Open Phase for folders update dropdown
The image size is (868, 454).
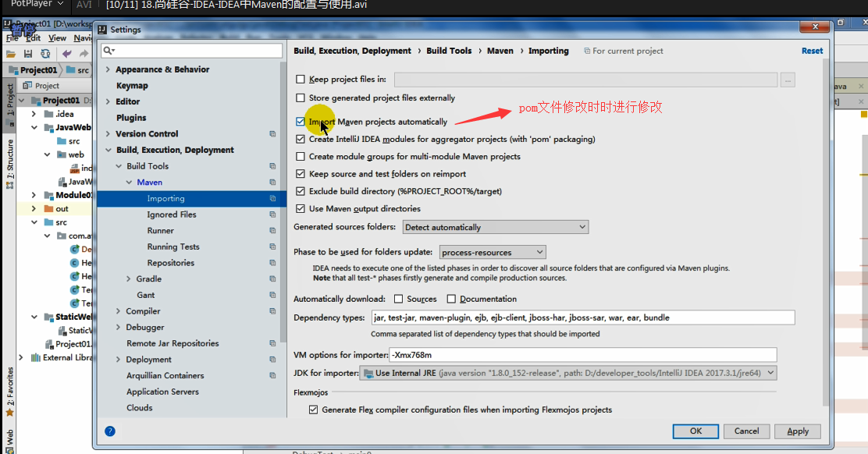click(x=493, y=252)
